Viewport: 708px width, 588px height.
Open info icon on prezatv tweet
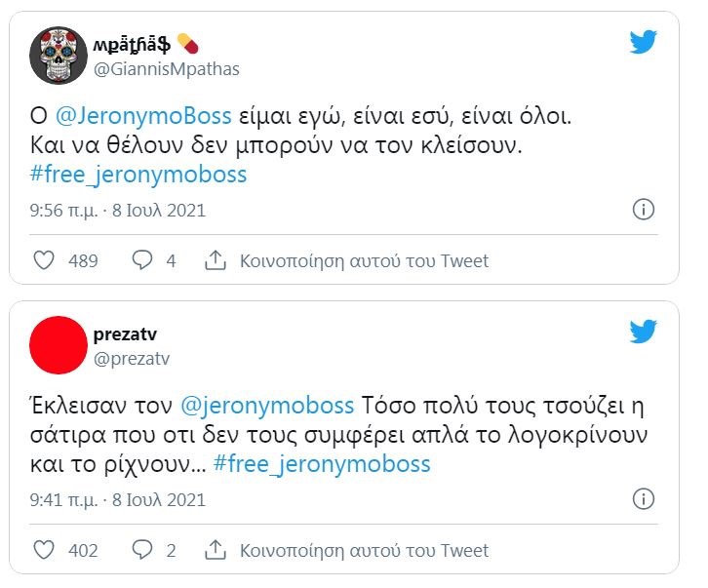[644, 499]
